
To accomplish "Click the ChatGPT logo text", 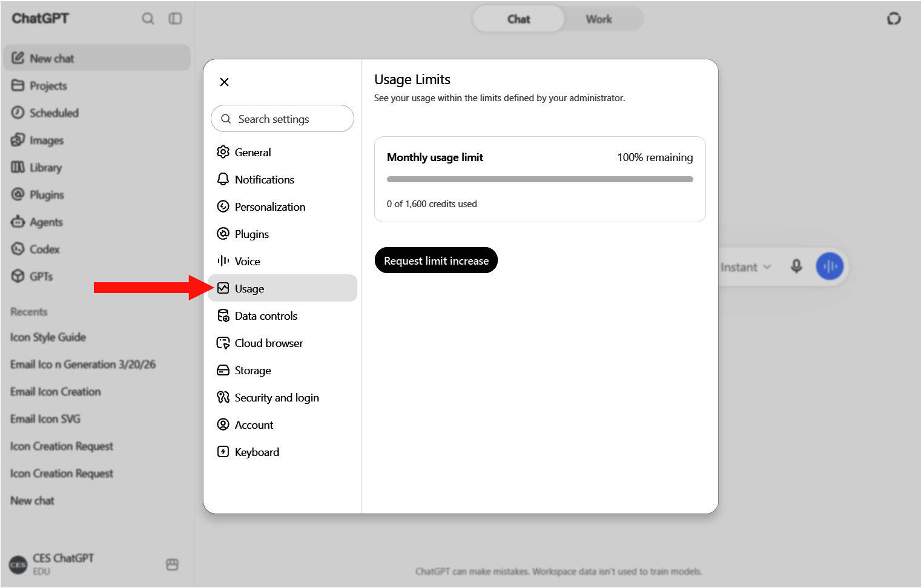I will 40,18.
